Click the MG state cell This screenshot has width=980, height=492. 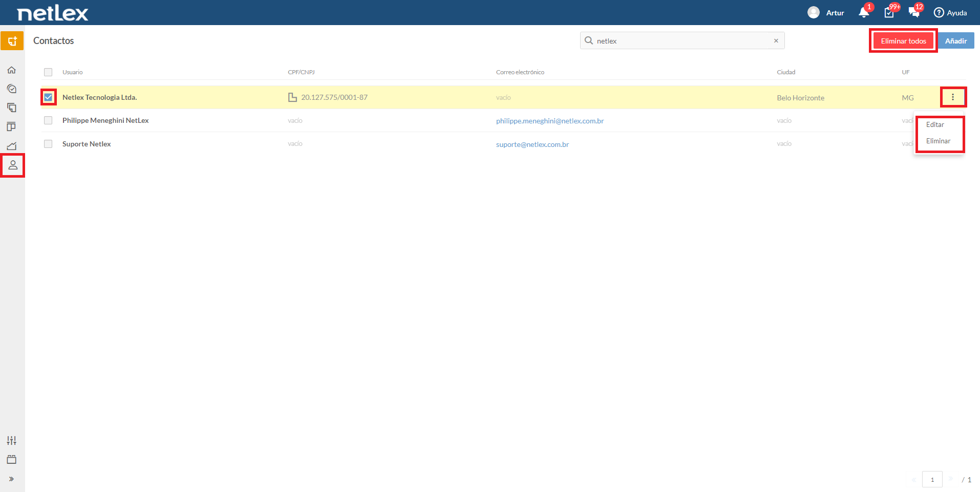pyautogui.click(x=908, y=98)
